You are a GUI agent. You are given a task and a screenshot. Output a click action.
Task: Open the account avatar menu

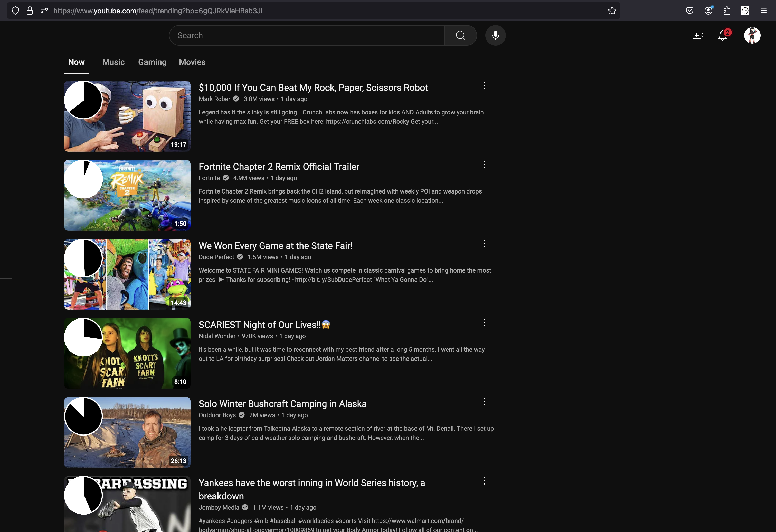pos(752,35)
